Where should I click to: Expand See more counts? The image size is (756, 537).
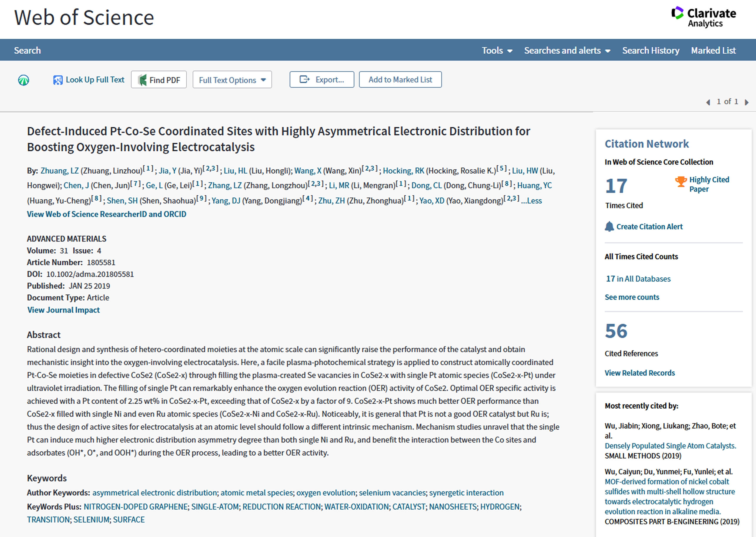pyautogui.click(x=632, y=297)
